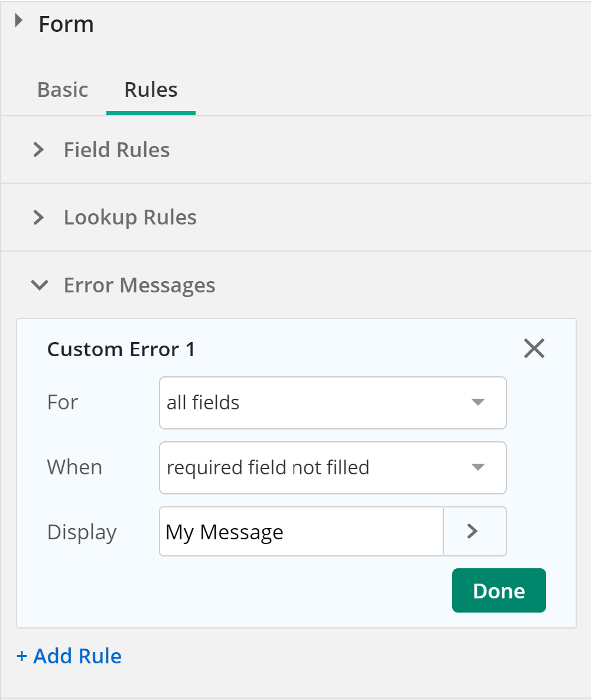
Task: Click arrow button beside Display field
Action: 475,531
